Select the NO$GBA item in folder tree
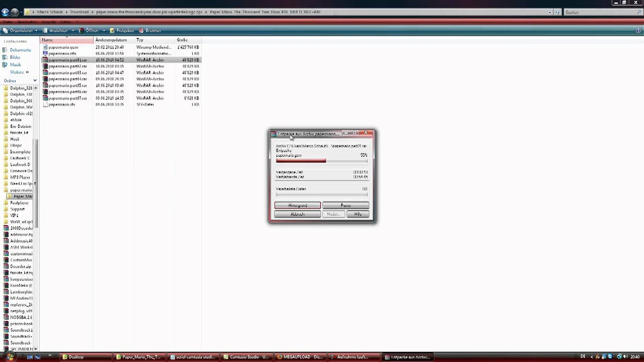The width and height of the screenshot is (644, 362). click(21, 317)
